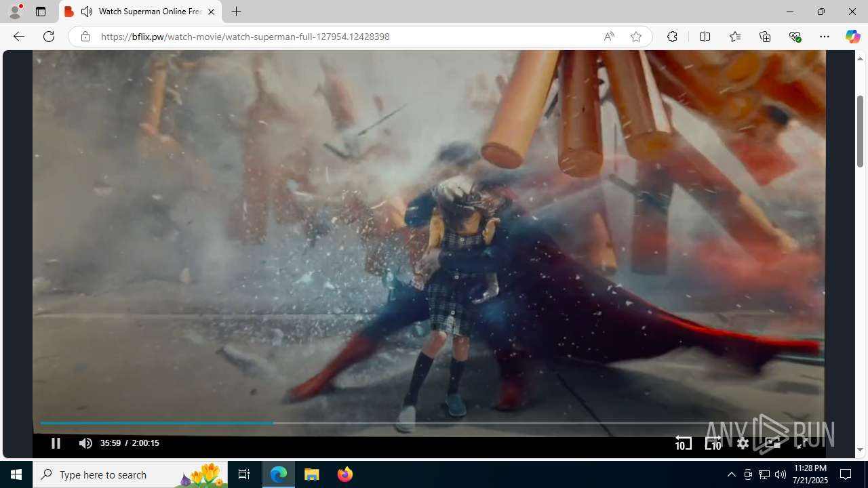
Task: View site information lock icon
Action: 85,37
